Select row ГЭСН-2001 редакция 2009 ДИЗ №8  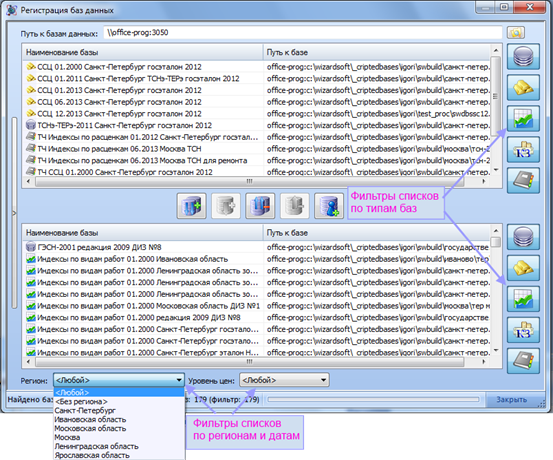click(256, 247)
